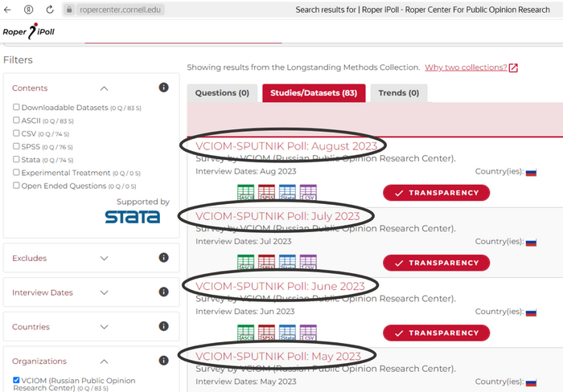Click Russian flag in August 2023 result
The image size is (563, 392).
click(x=531, y=173)
